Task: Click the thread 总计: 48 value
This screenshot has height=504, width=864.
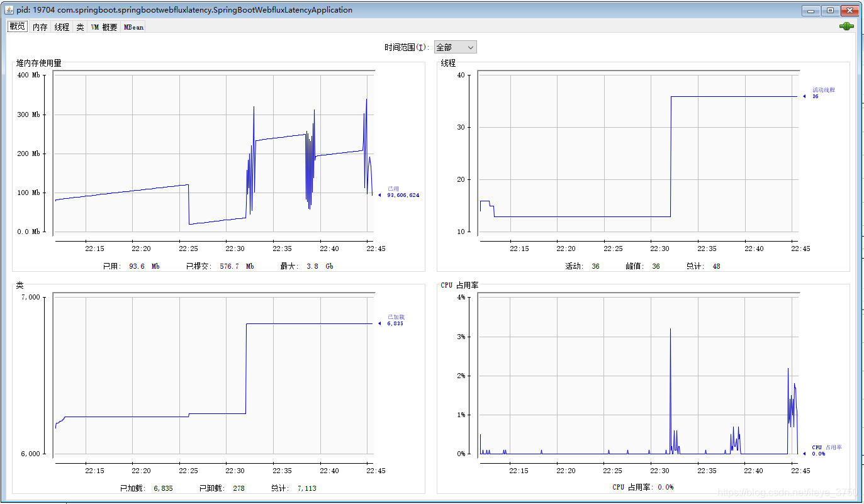Action: pyautogui.click(x=703, y=266)
